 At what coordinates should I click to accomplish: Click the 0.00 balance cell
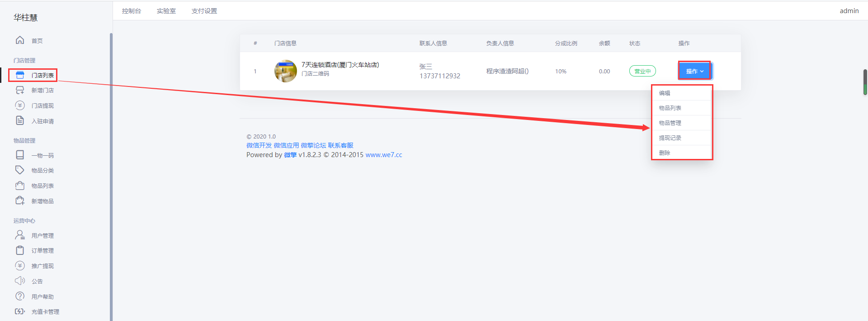[x=604, y=72]
